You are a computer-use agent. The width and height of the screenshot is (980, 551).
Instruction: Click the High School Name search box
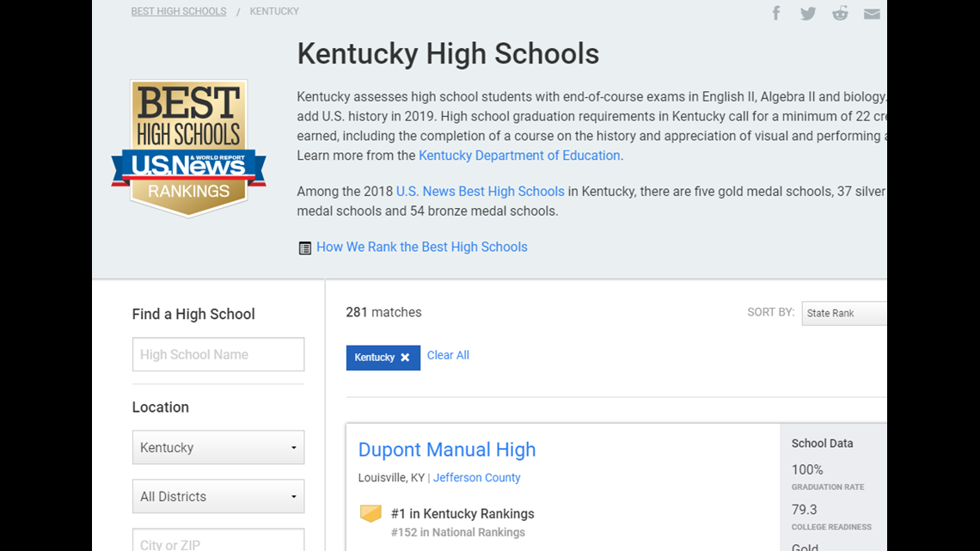pyautogui.click(x=217, y=354)
